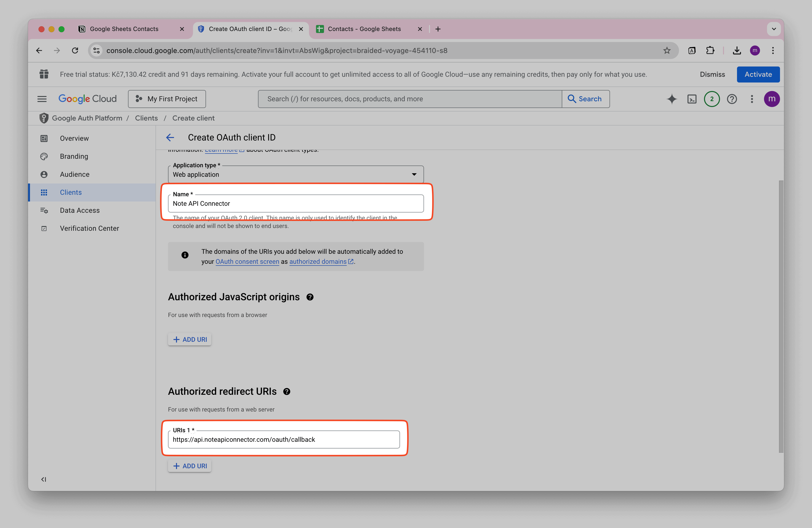The height and width of the screenshot is (528, 812).
Task: Select the Verification Center checkbox icon
Action: [44, 228]
